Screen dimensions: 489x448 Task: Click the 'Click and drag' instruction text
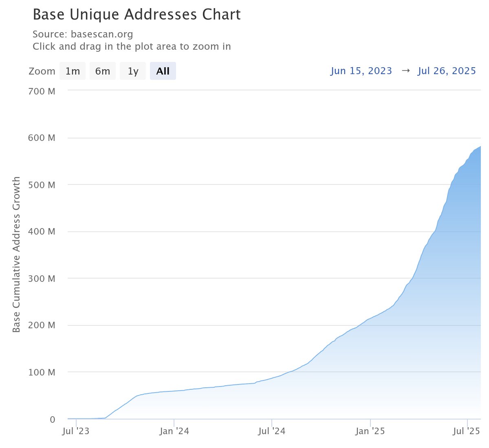click(x=132, y=46)
